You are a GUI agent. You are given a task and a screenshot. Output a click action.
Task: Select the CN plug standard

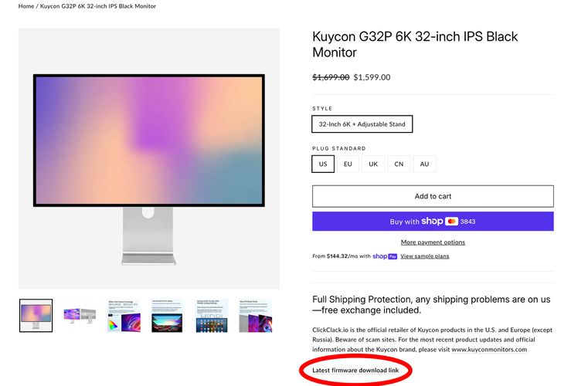399,164
